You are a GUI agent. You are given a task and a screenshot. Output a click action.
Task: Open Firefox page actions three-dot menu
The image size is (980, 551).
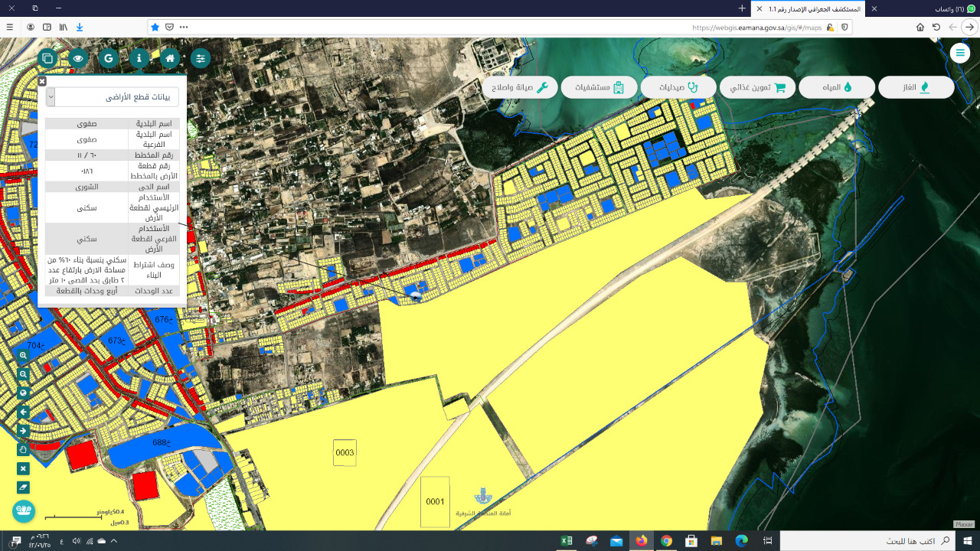click(x=184, y=27)
